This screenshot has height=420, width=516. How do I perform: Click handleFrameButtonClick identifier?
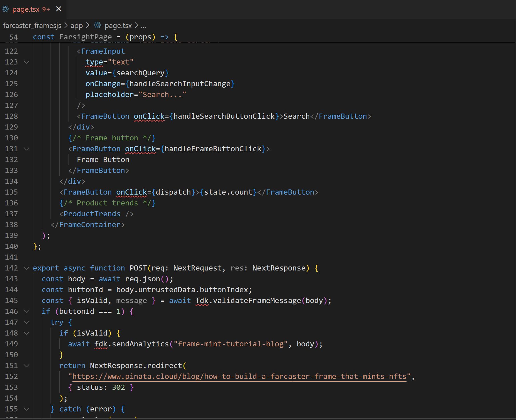point(213,149)
